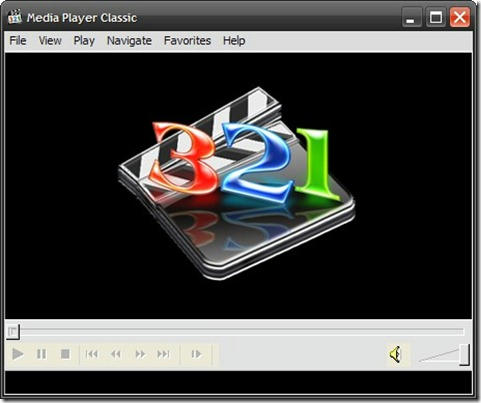This screenshot has height=403, width=481.
Task: Mute audio via the speaker icon
Action: pyautogui.click(x=395, y=354)
